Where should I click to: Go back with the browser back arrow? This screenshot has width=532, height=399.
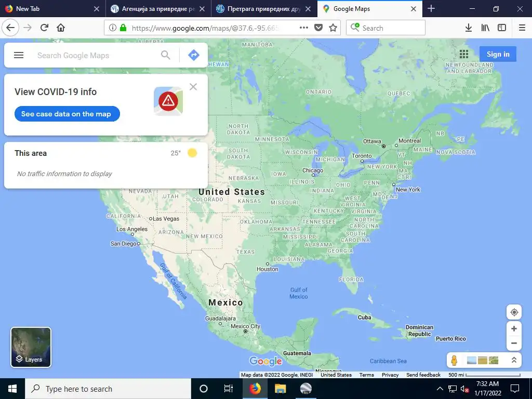pyautogui.click(x=10, y=28)
